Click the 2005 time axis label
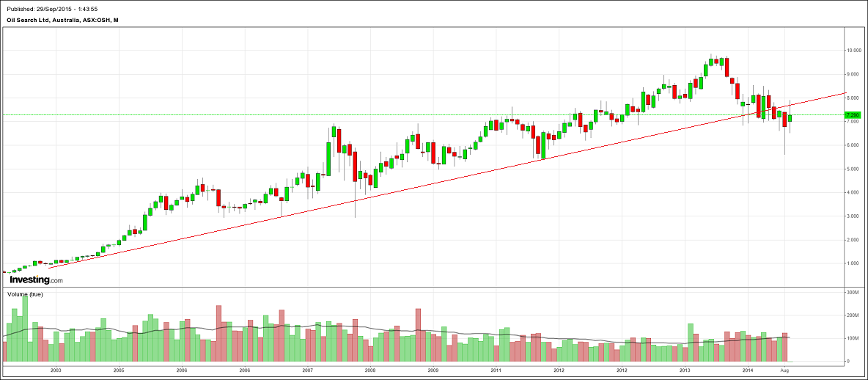The height and width of the screenshot is (380, 868). pos(119,372)
